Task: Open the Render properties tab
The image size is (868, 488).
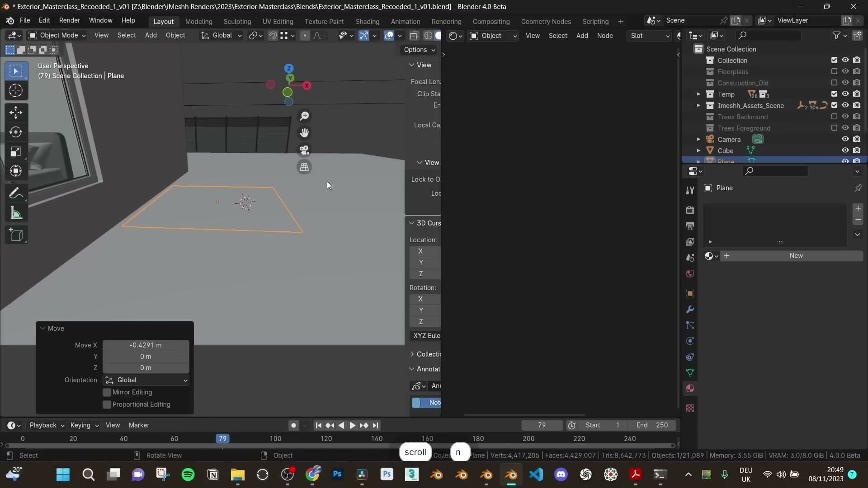Action: coord(690,210)
